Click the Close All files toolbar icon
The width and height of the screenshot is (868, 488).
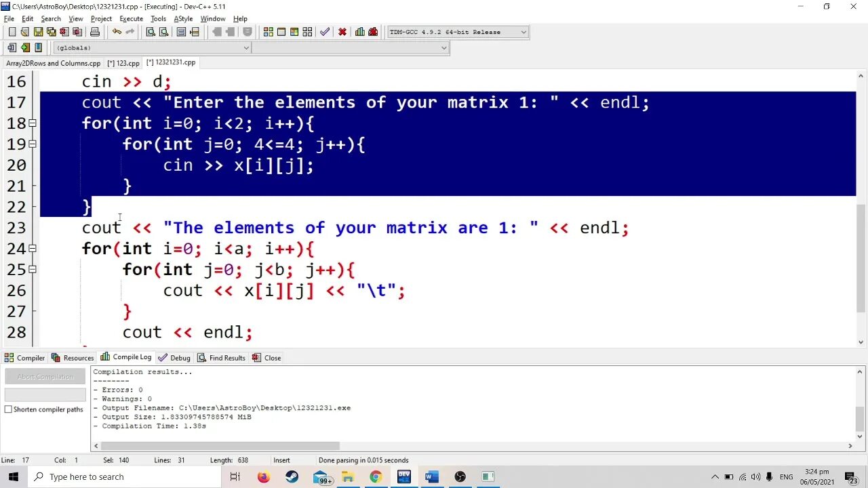77,32
